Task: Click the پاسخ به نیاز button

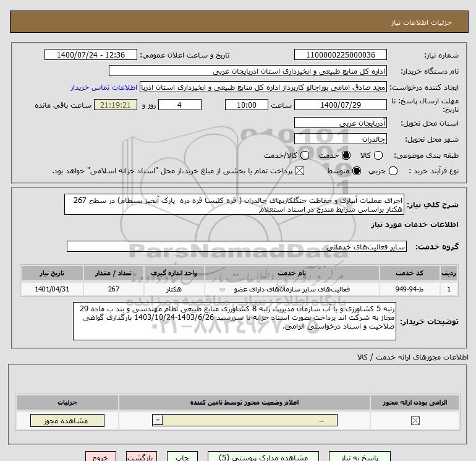Action: (360, 457)
